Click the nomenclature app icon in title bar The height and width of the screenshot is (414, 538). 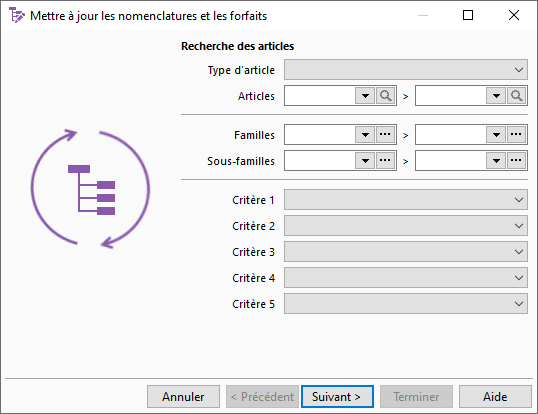[x=16, y=15]
